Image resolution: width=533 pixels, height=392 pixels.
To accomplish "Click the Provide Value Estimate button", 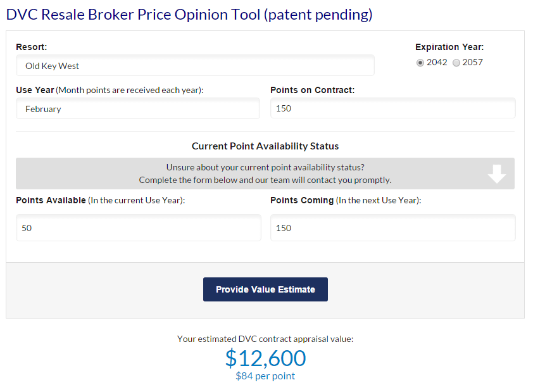I will coord(265,289).
